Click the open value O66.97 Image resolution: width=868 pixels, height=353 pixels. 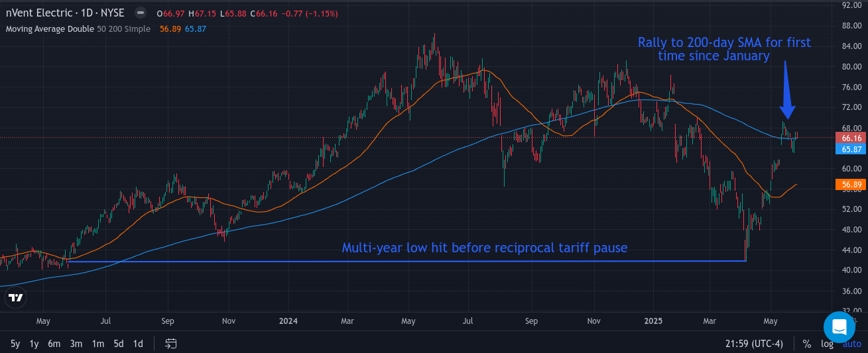[170, 13]
